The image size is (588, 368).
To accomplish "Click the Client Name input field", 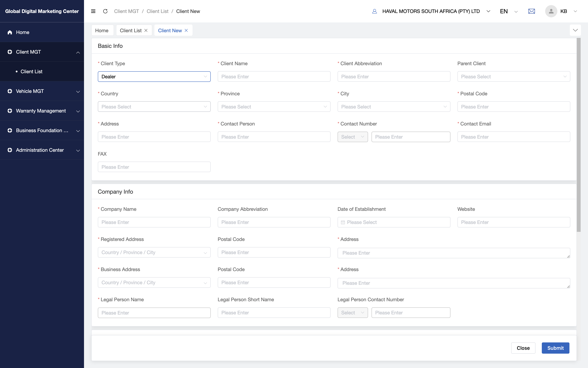I will pyautogui.click(x=274, y=77).
